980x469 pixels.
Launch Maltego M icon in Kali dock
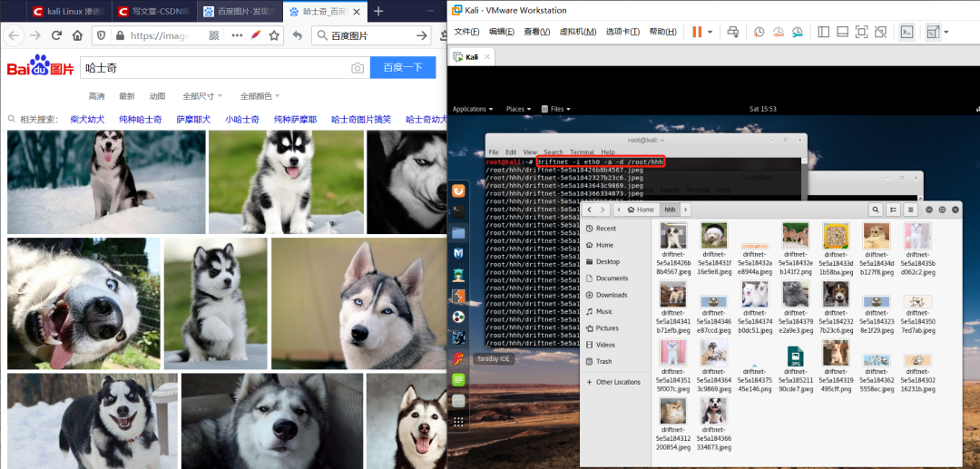(x=458, y=253)
